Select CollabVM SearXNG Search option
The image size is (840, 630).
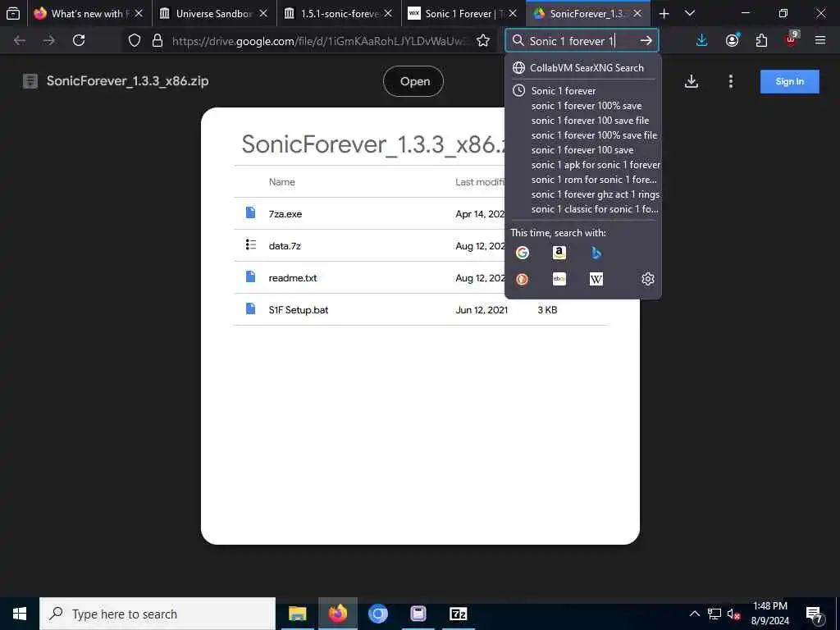click(x=583, y=68)
